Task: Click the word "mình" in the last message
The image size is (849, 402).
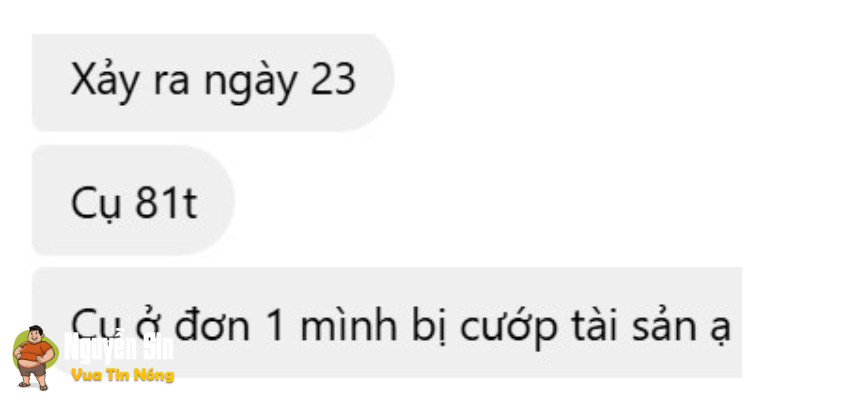Action: 349,327
